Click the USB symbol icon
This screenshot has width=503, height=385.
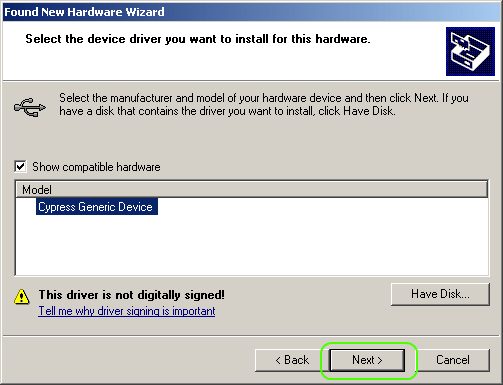[x=30, y=107]
